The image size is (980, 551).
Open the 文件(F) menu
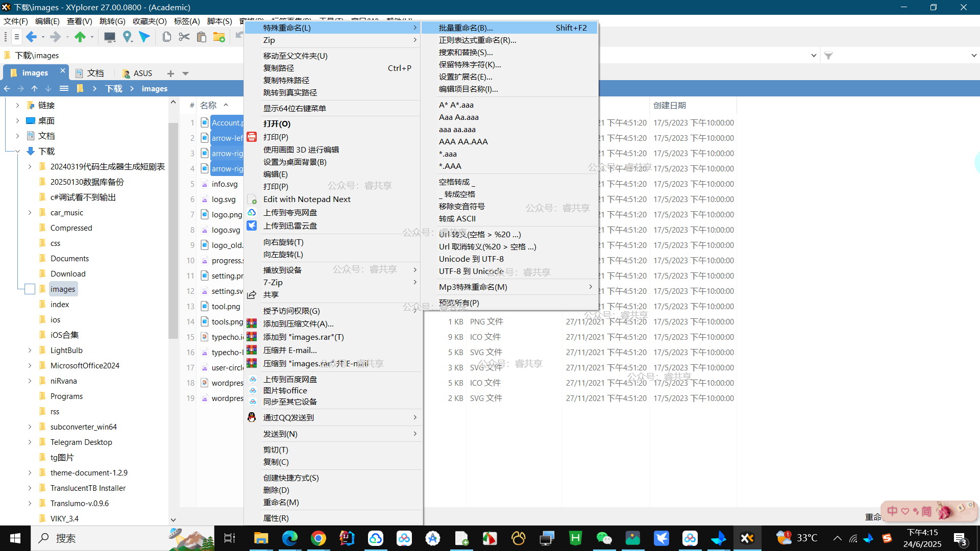pos(16,21)
